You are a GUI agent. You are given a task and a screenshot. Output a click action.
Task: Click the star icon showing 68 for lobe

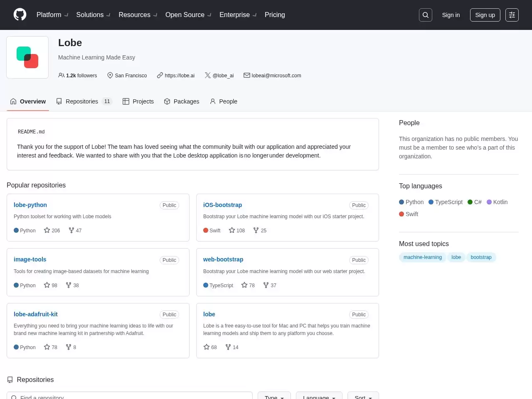[207, 347]
